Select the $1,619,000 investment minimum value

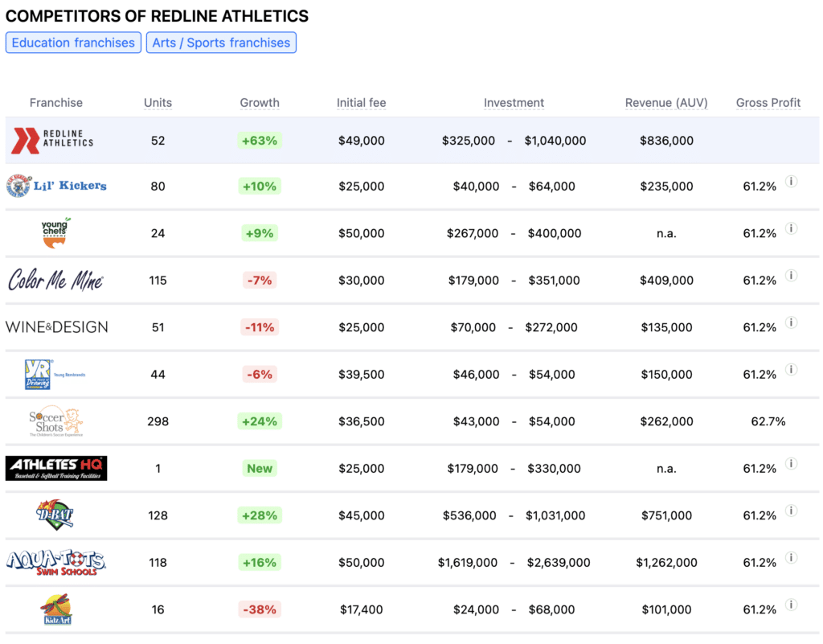point(468,563)
